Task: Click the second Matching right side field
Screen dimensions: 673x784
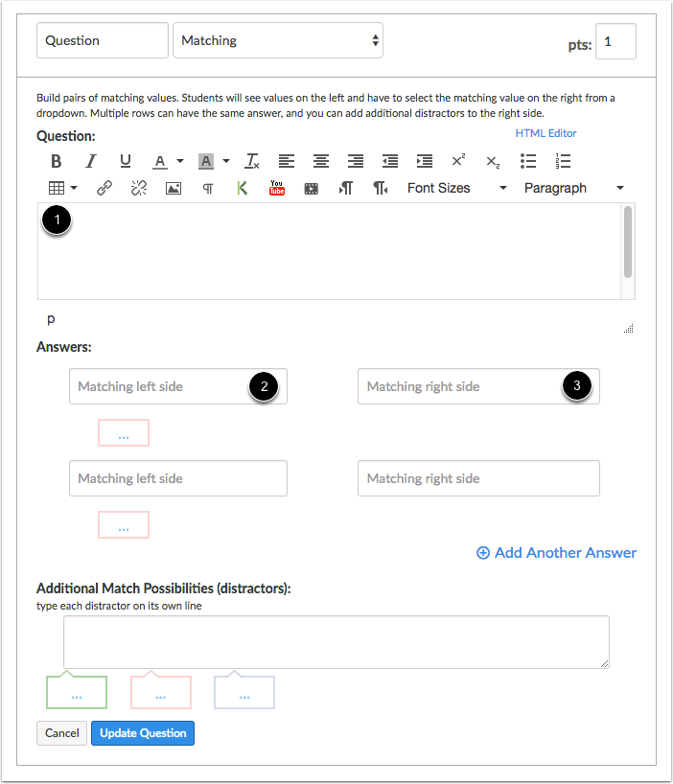Action: pyautogui.click(x=478, y=478)
